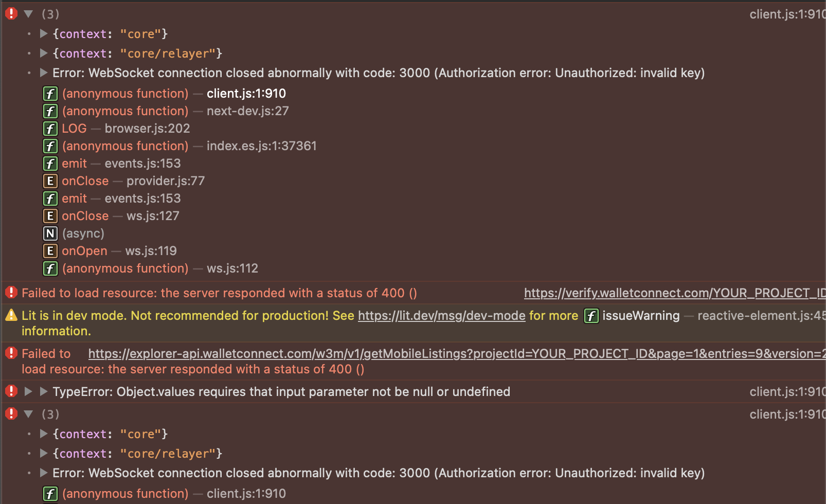Click the N badge on the (async) frame
Screen dimensions: 826x504
pyautogui.click(x=50, y=233)
